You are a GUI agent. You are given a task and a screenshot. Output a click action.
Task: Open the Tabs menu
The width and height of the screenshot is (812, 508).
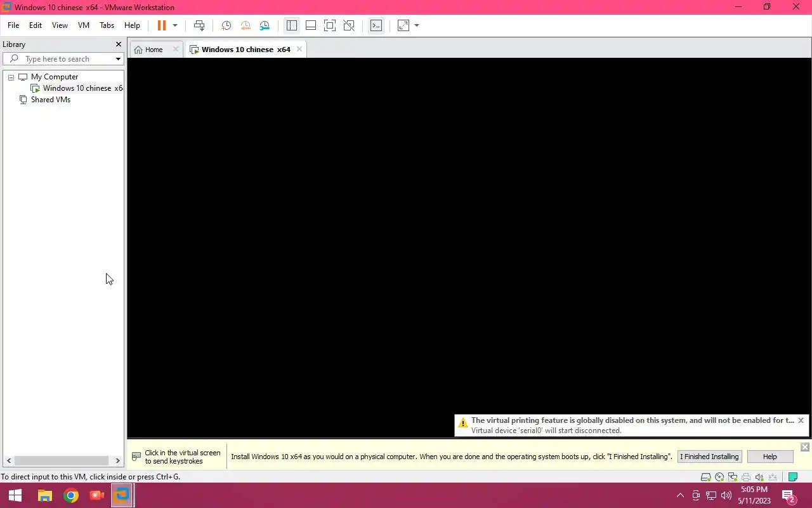point(107,25)
